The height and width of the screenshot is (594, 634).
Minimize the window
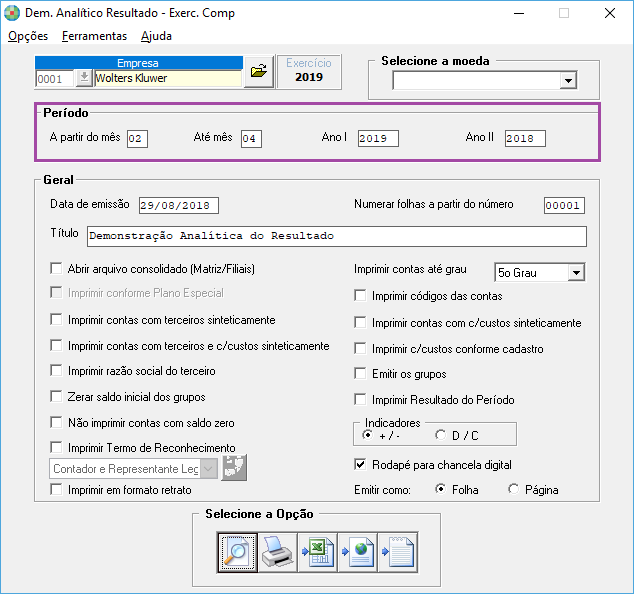(519, 13)
